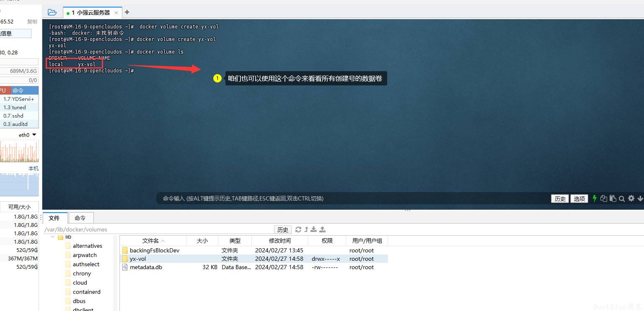Click 复制 to copy the IP address
Viewport: 644px width, 311px height.
[32, 21]
